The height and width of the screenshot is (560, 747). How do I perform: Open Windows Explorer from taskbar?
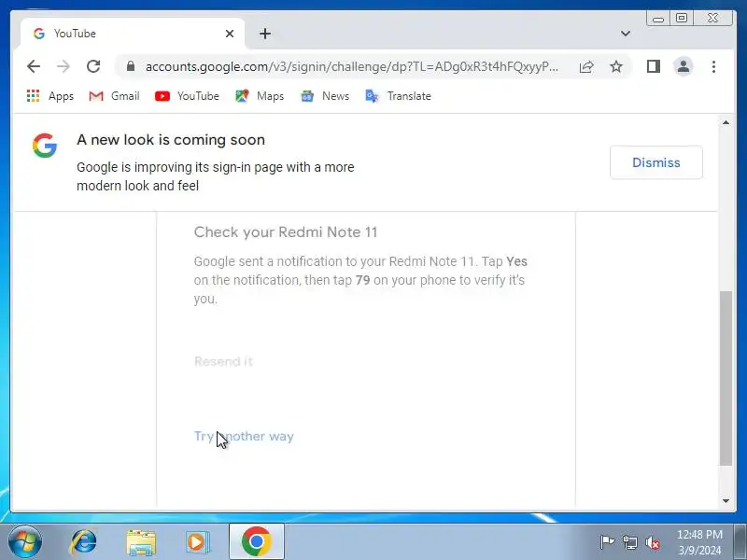(141, 542)
